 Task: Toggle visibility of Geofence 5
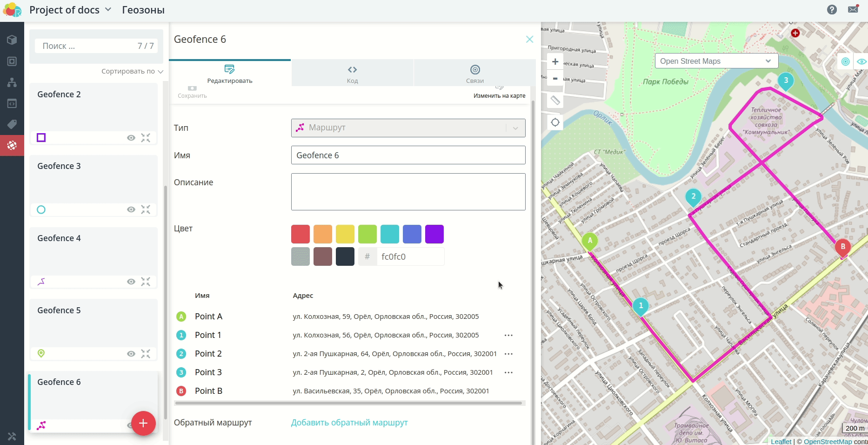[131, 354]
